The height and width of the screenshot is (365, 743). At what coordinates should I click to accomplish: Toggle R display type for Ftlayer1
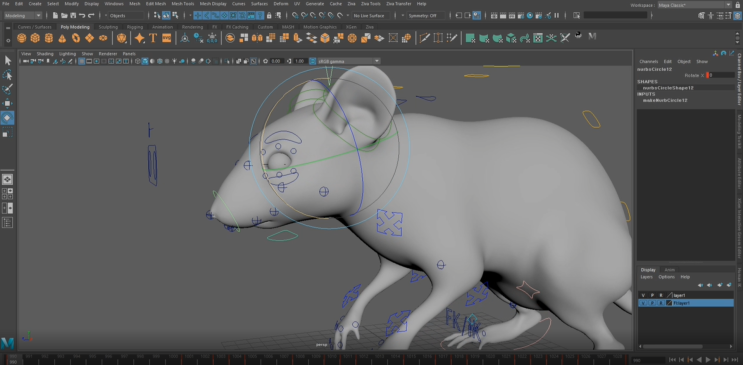[661, 303]
